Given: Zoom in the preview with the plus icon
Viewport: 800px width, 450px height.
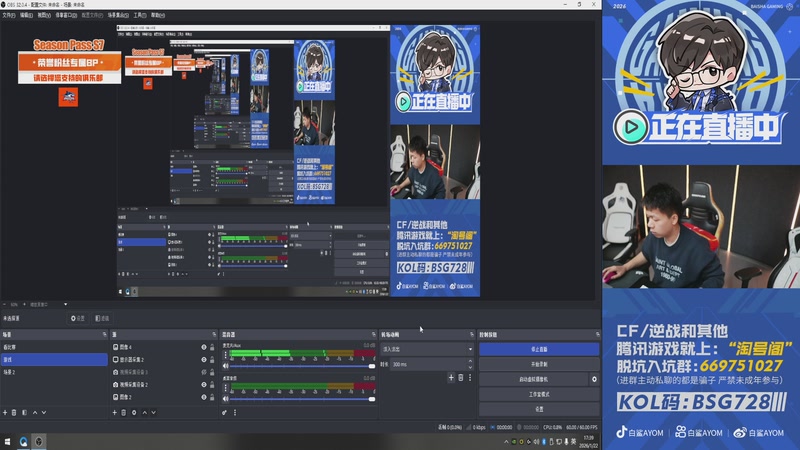Looking at the screenshot, I should point(24,305).
